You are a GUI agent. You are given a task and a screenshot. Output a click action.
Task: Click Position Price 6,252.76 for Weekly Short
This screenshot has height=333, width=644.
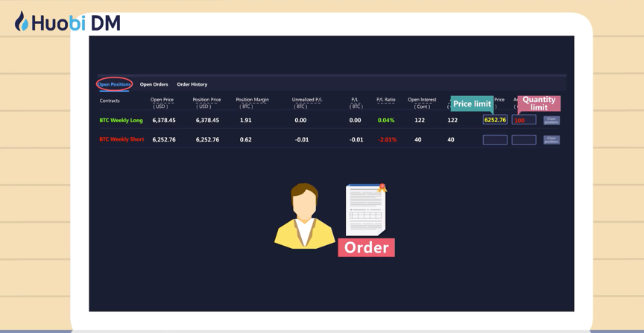pyautogui.click(x=207, y=139)
